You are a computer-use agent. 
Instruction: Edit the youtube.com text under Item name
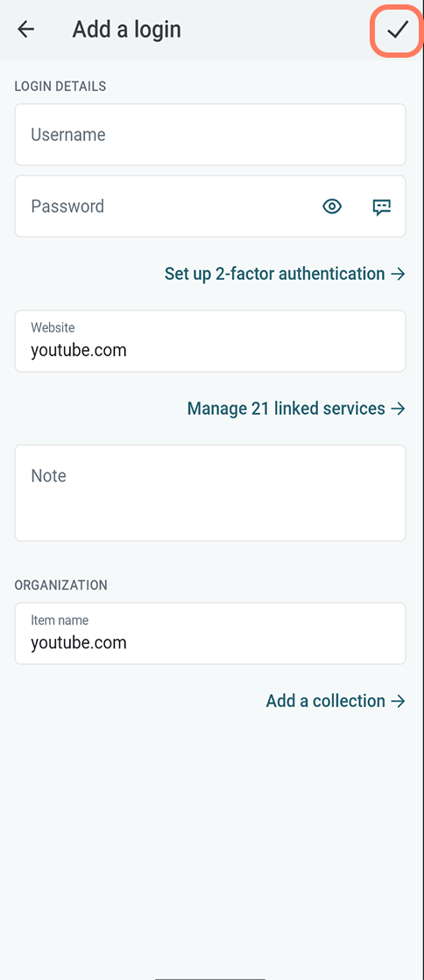pyautogui.click(x=79, y=642)
